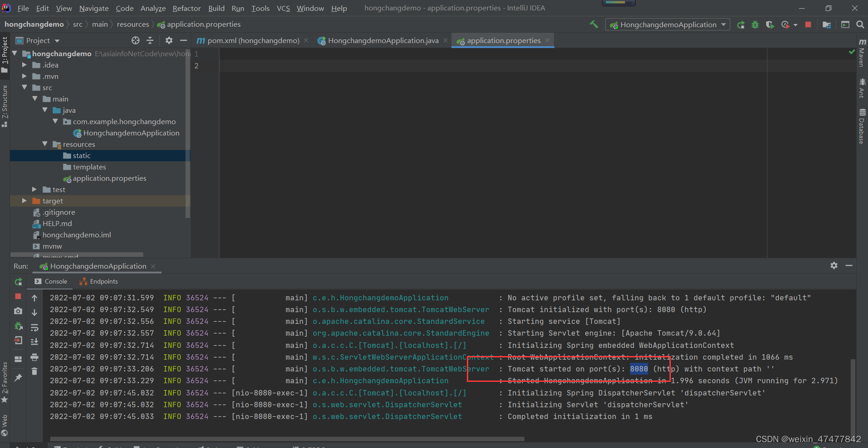The image size is (868, 448).
Task: Open the Maven tool window on the right edge
Action: tap(862, 53)
